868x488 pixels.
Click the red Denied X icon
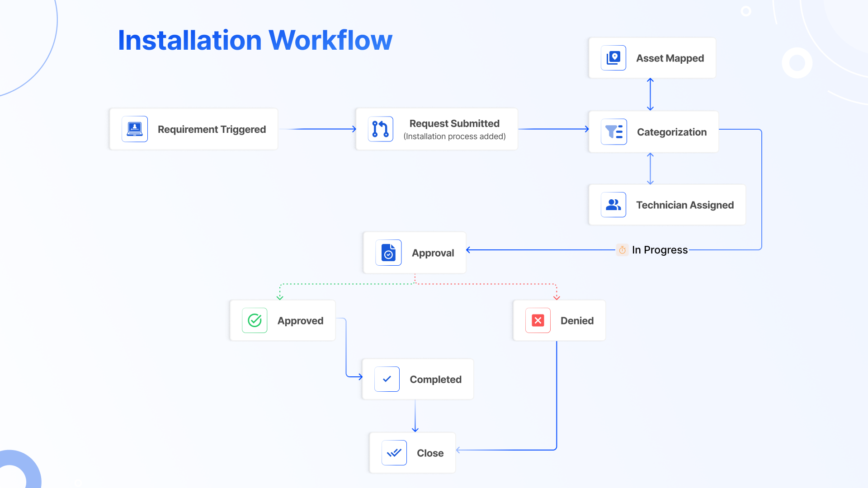[x=538, y=320]
